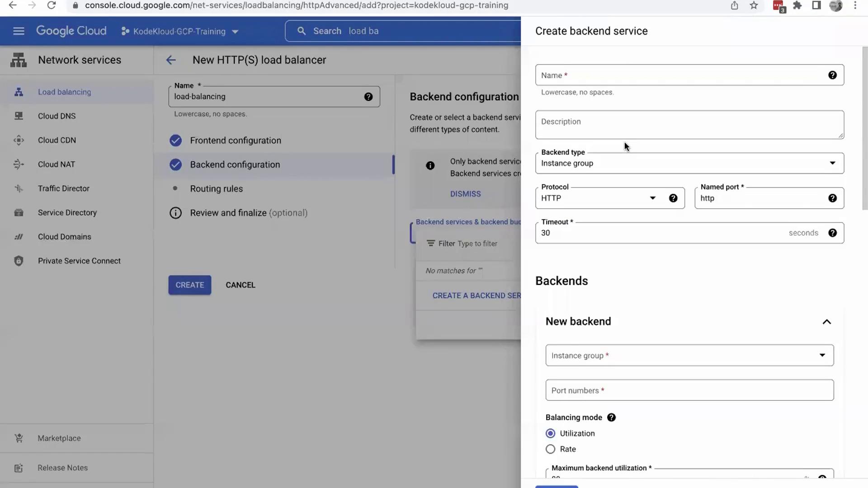
Task: Click help icon beside Named port field
Action: coord(832,198)
